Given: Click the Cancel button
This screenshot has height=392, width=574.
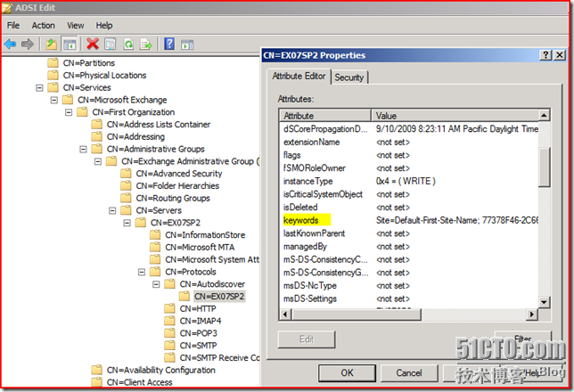Looking at the screenshot, I should 409,373.
